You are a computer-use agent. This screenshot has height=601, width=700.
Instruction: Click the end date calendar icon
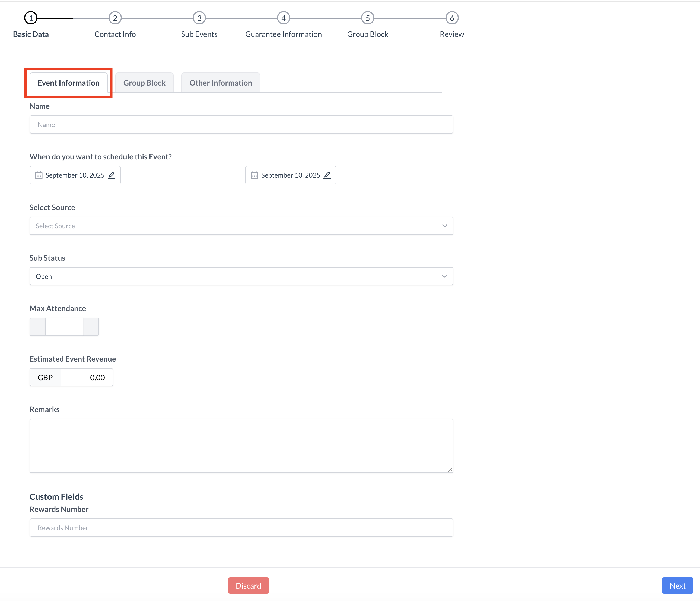[x=254, y=175]
